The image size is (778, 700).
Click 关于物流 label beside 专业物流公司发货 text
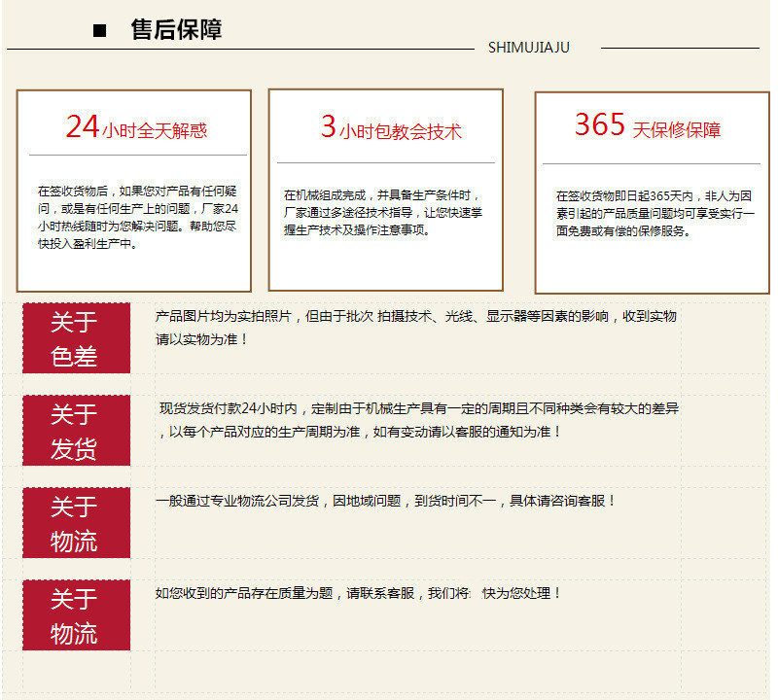tap(76, 523)
